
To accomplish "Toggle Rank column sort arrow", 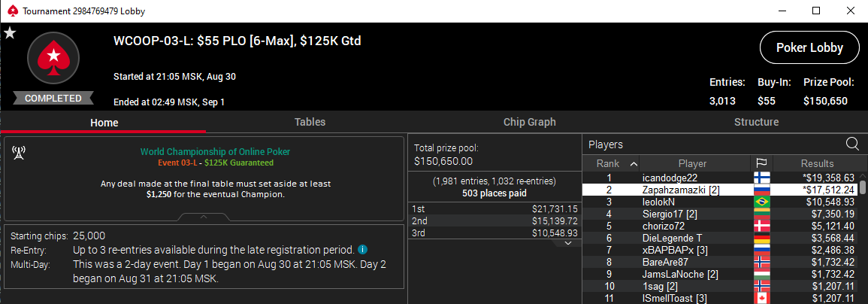I will point(634,163).
